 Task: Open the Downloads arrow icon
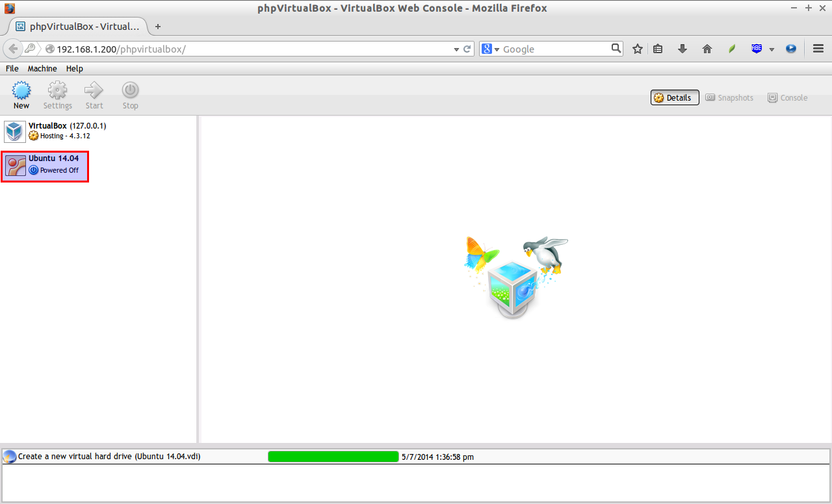coord(682,49)
